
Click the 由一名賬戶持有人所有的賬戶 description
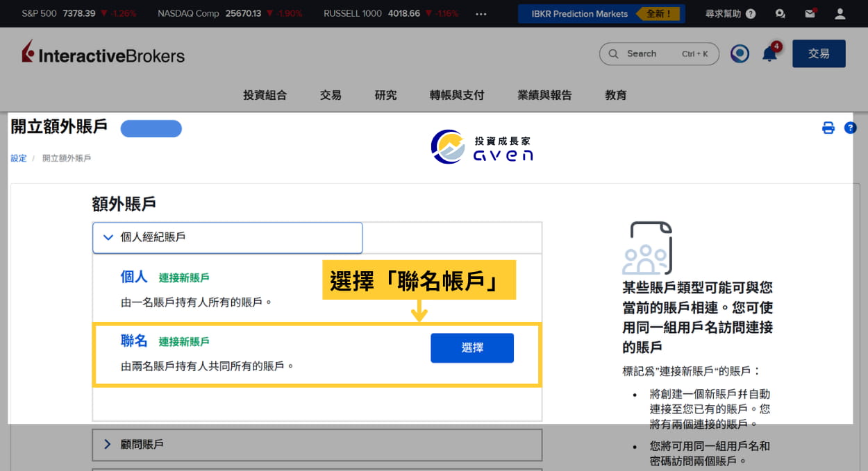pos(197,302)
